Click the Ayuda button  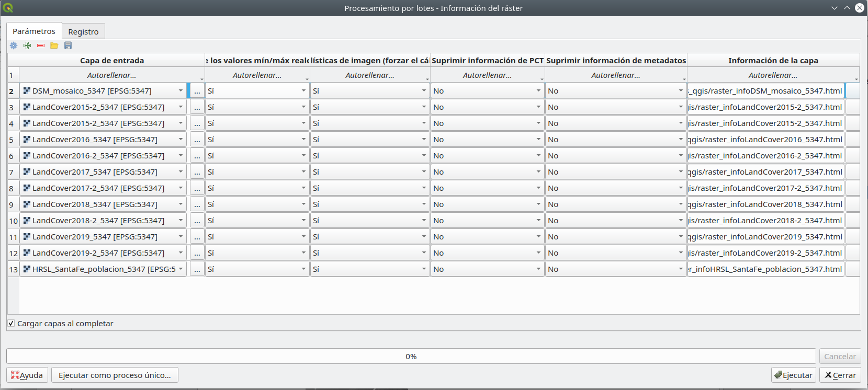point(27,375)
